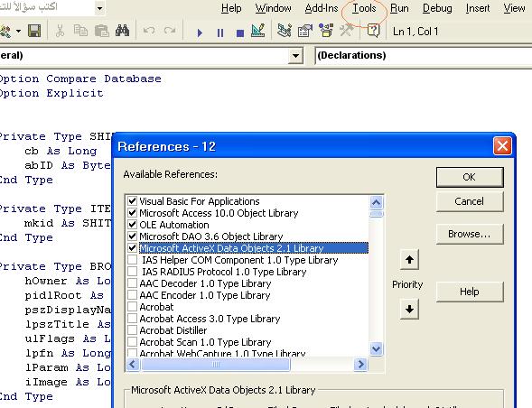Click the Browse... button
The width and height of the screenshot is (532, 408).
click(470, 234)
